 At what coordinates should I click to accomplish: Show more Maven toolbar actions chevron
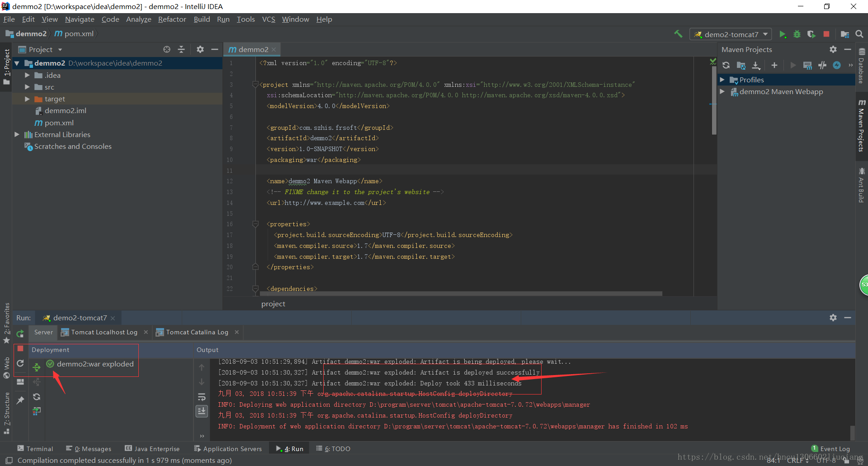point(850,65)
